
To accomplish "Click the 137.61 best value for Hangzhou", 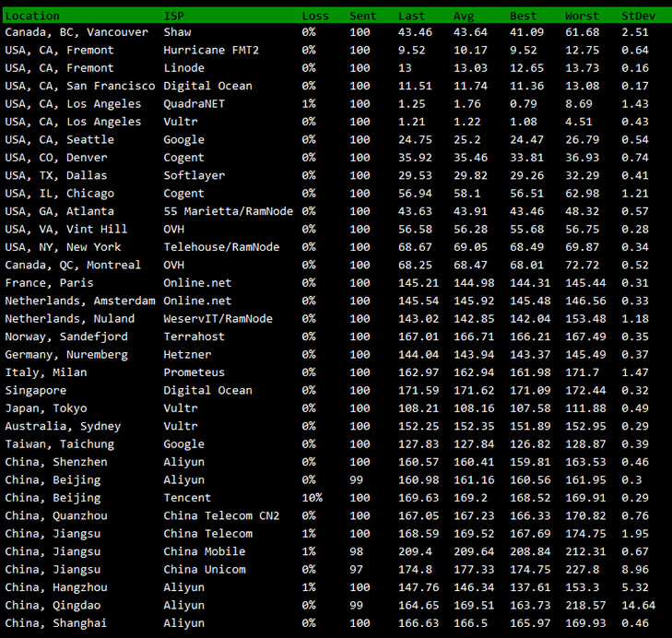I will tap(530, 588).
